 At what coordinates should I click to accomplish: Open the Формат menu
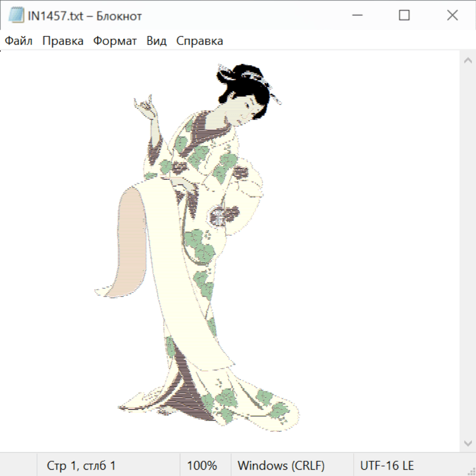tap(115, 41)
